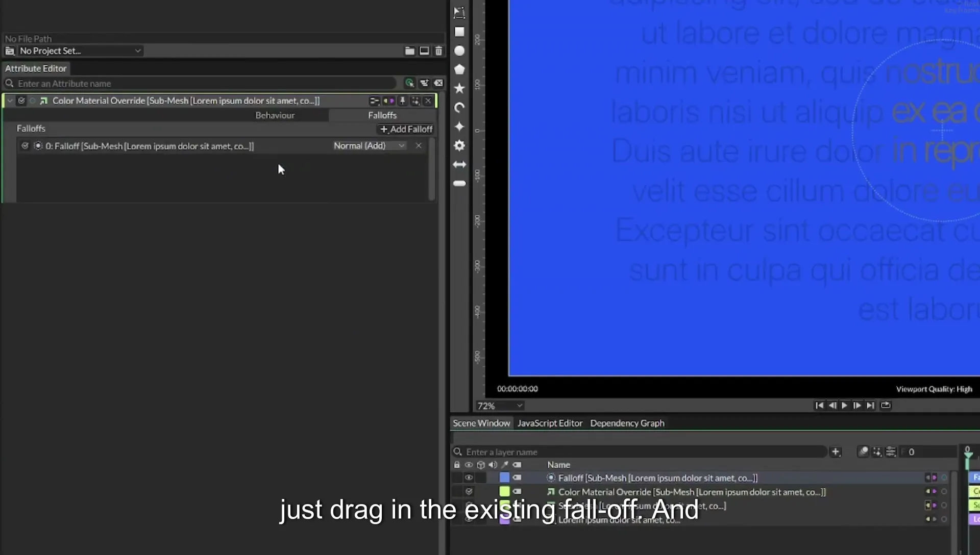Screen dimensions: 980x555
Task: Select the Polygon shape tool
Action: [459, 69]
